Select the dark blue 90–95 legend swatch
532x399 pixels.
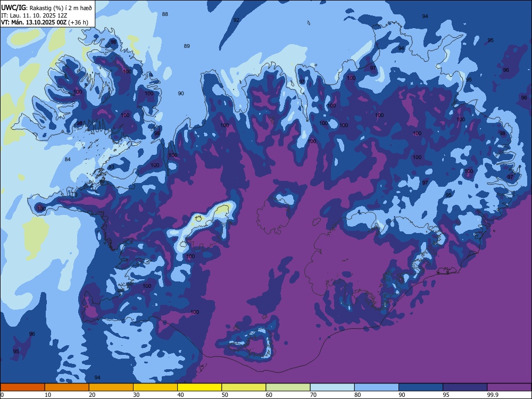(421, 387)
